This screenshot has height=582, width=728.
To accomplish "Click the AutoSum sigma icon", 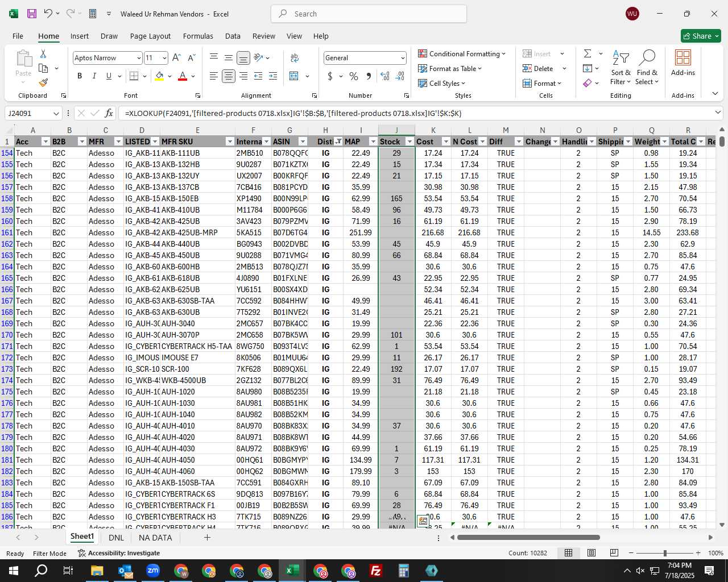I will 588,53.
